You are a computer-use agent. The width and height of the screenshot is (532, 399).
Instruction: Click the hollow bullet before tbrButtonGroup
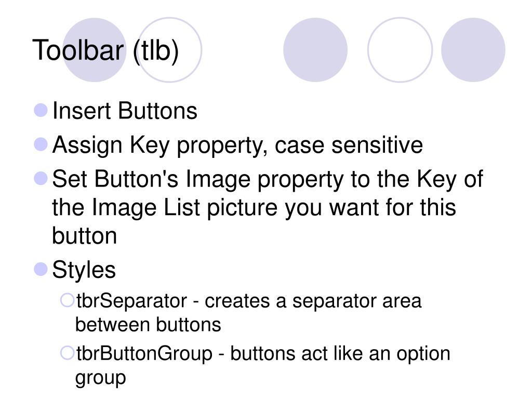tap(67, 353)
